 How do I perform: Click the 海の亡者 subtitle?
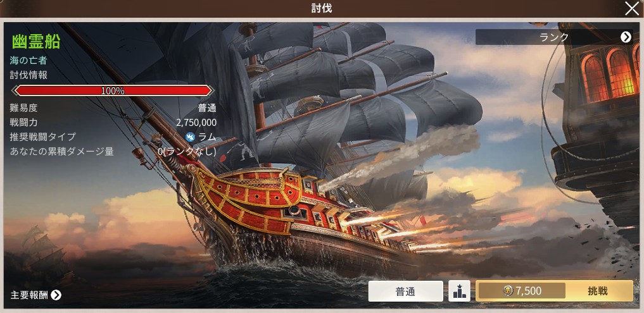[28, 60]
